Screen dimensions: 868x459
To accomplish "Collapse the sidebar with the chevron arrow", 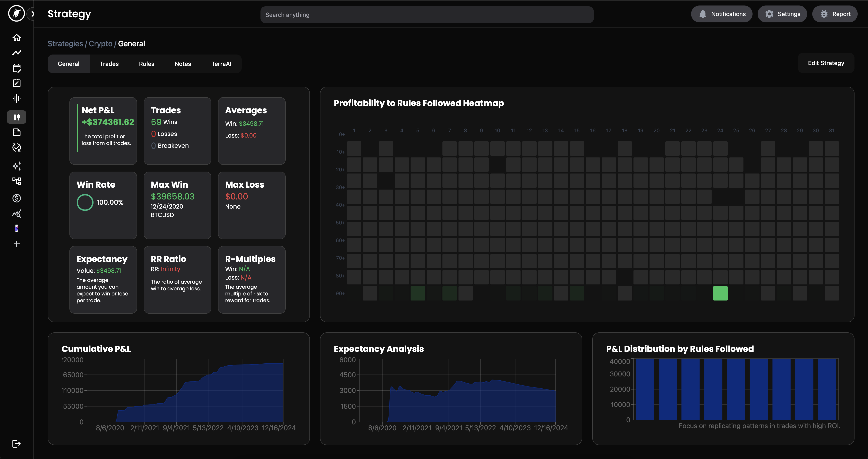I will tap(33, 14).
